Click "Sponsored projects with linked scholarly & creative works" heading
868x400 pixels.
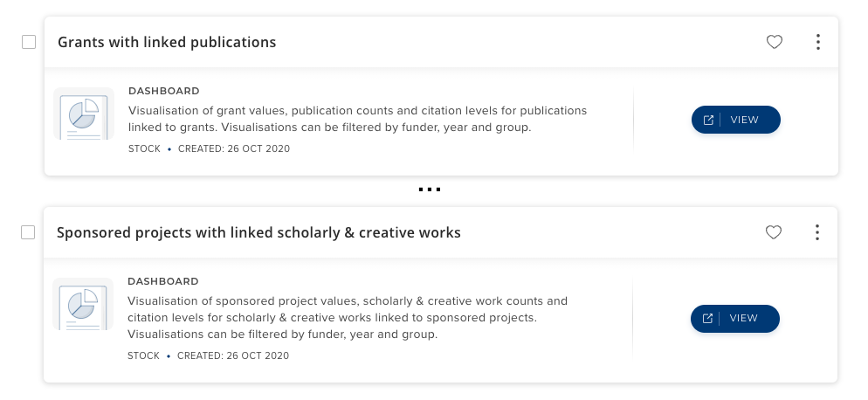coord(258,233)
